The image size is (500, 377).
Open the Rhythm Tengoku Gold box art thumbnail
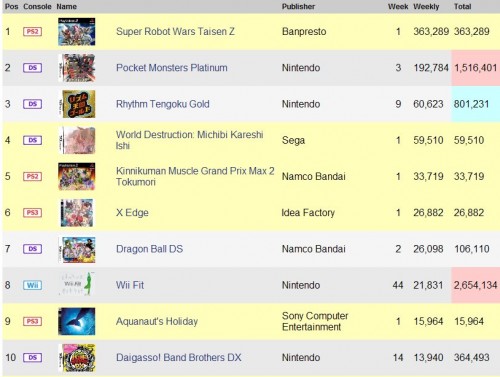(x=77, y=104)
